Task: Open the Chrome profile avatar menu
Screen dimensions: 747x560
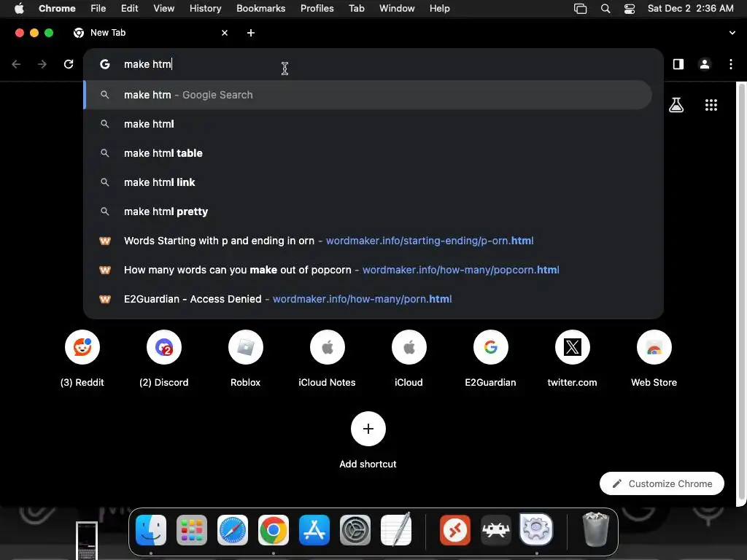Action: (x=705, y=64)
